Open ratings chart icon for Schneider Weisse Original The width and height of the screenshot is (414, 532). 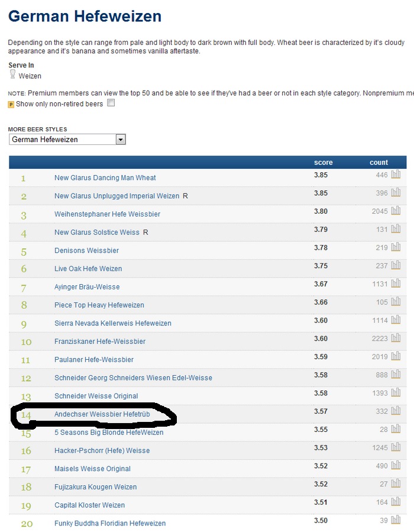click(x=396, y=392)
